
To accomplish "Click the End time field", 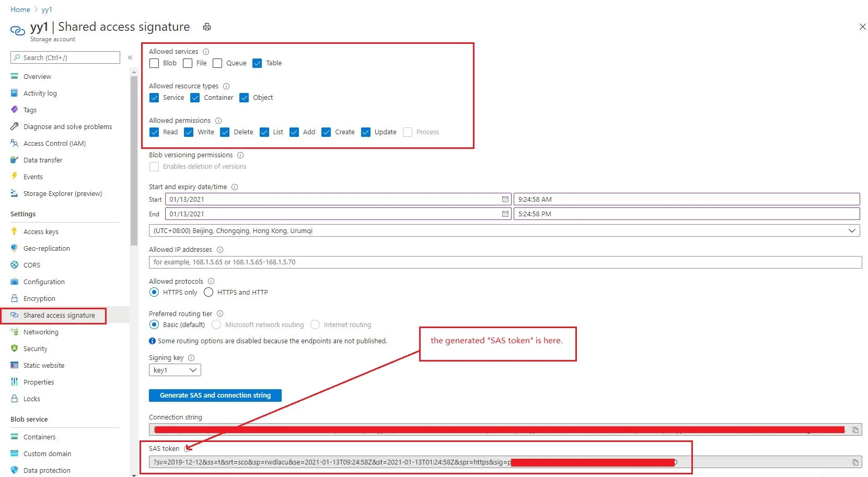I will tap(687, 214).
